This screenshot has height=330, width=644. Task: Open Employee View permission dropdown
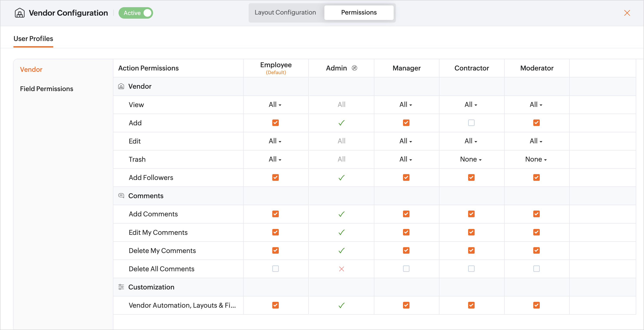click(275, 105)
